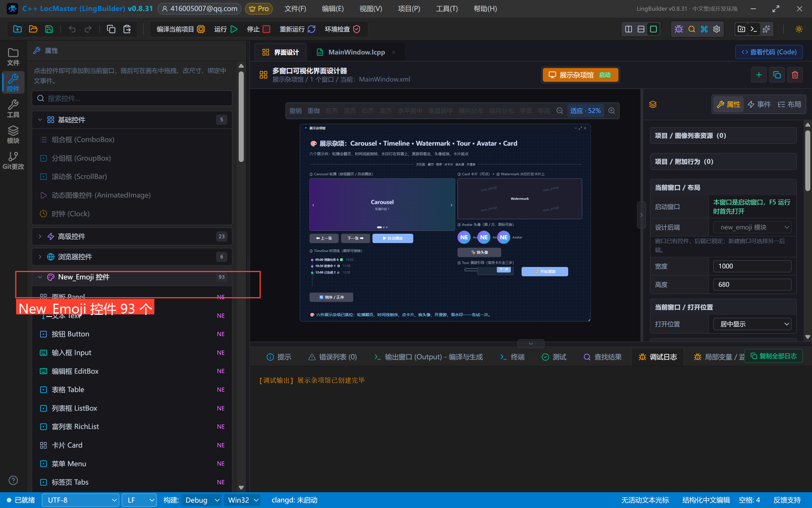812x508 pixels.
Task: Toggle the sun theme icon
Action: [x=799, y=29]
